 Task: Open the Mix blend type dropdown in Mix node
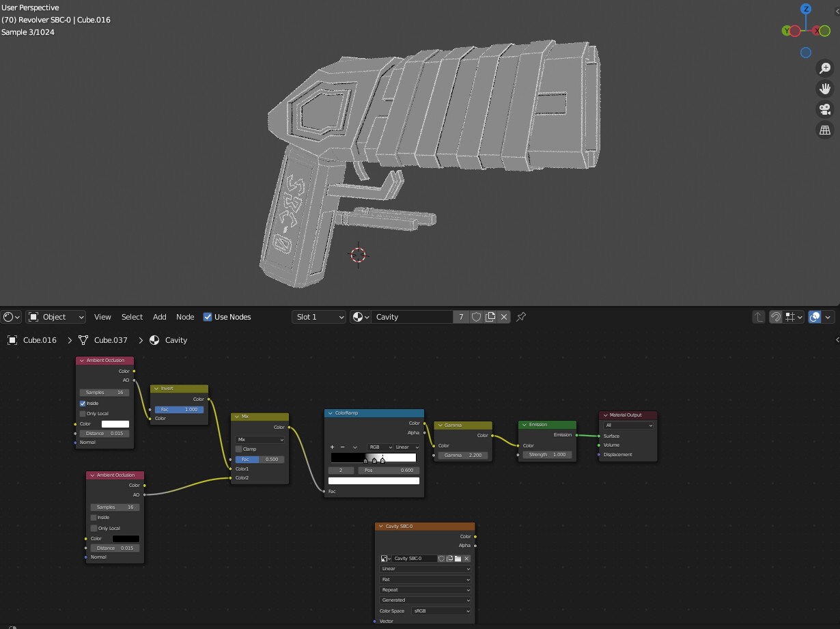(x=260, y=439)
